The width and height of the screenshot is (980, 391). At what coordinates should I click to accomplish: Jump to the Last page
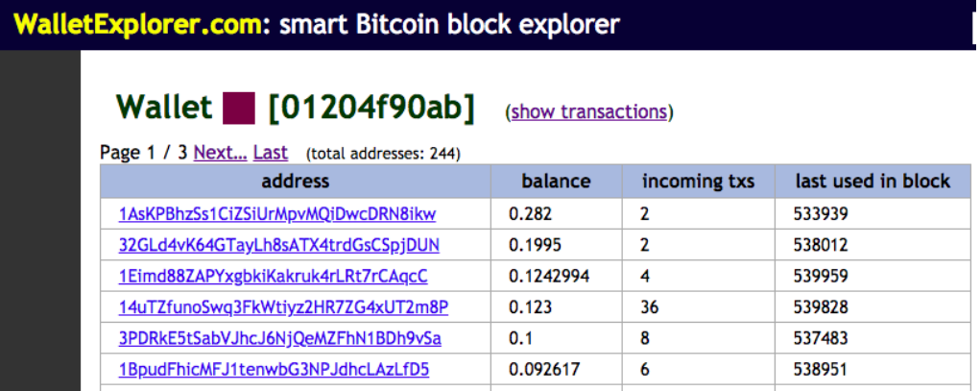tap(271, 153)
